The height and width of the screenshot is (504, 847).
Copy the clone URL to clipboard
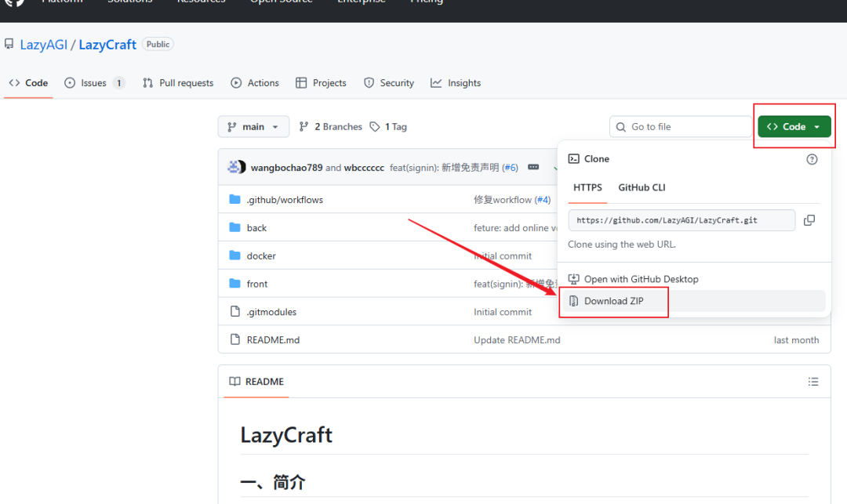pyautogui.click(x=809, y=220)
